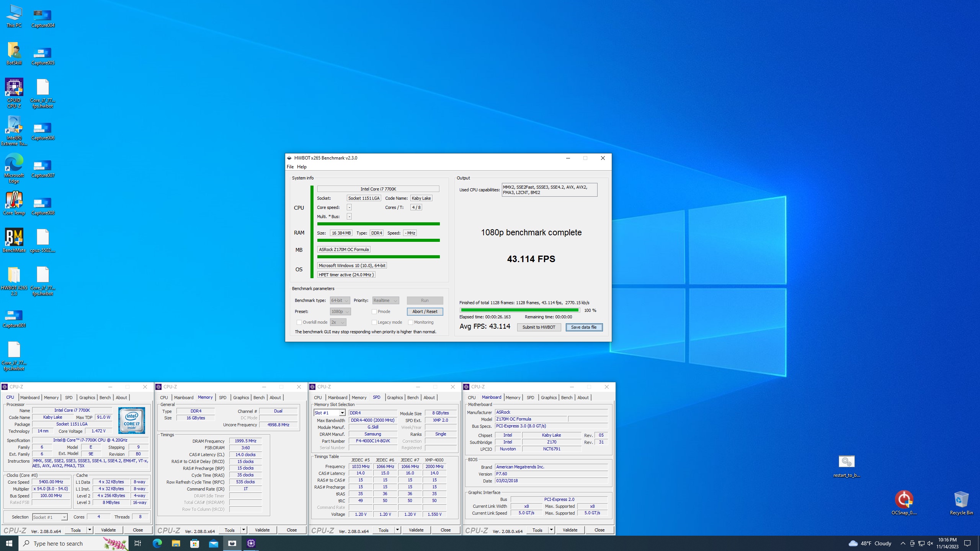980x551 pixels.
Task: Click Validate in first CPU-Z window
Action: pos(108,530)
